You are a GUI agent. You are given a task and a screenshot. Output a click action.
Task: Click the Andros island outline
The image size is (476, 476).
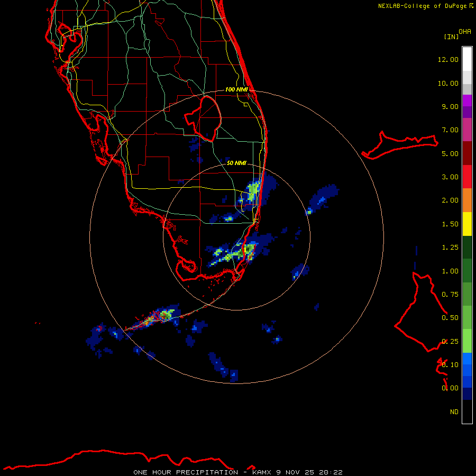pyautogui.click(x=420, y=313)
